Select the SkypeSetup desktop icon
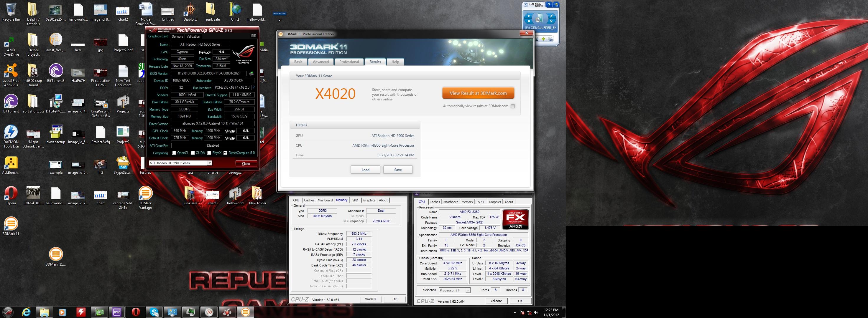This screenshot has height=318, width=868. (123, 165)
